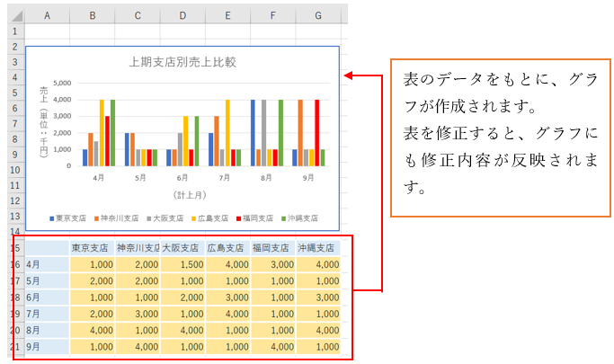This screenshot has height=364, width=614.
Task: Select column G header
Action: [317, 14]
